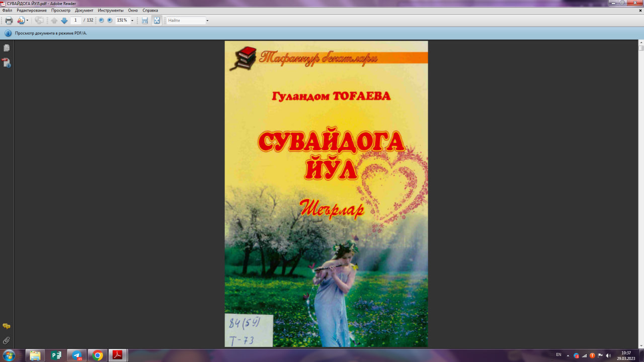Click the Windows Start button
Image resolution: width=644 pixels, height=362 pixels.
coord(8,355)
